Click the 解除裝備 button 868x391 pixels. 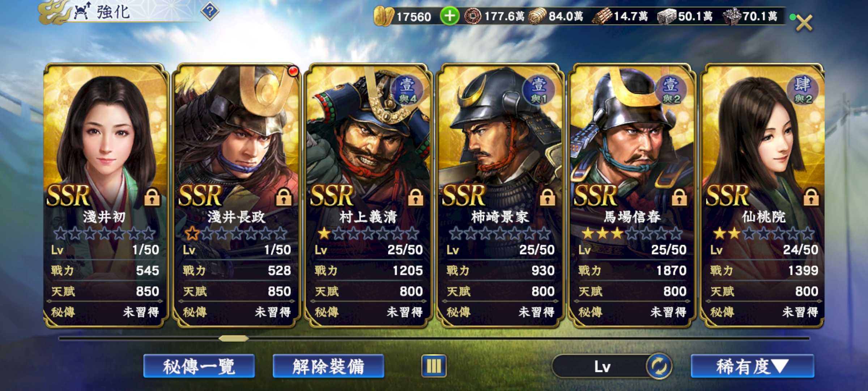(328, 366)
